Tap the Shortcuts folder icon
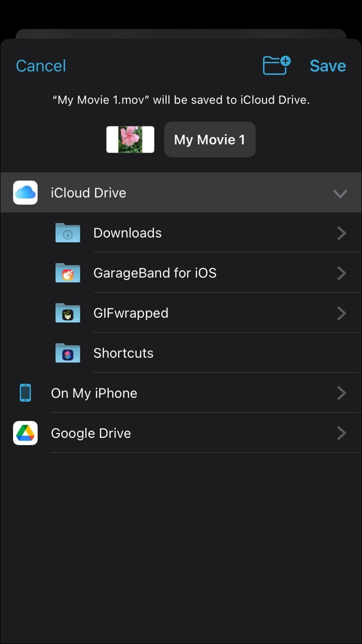 pos(68,353)
